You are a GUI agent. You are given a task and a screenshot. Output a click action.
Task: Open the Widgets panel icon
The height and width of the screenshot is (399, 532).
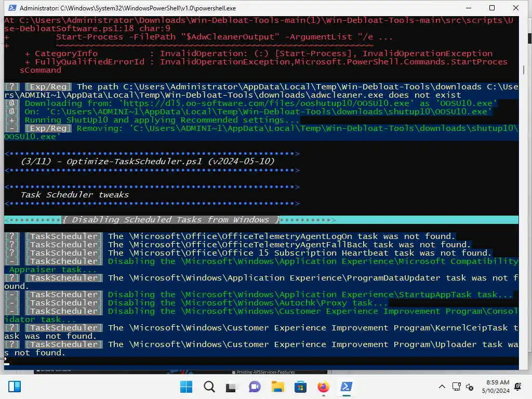15,387
